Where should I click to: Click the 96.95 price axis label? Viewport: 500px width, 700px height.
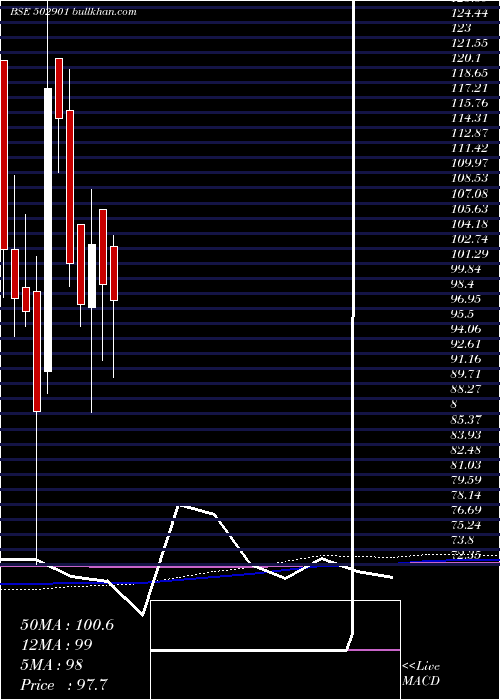[x=466, y=299]
